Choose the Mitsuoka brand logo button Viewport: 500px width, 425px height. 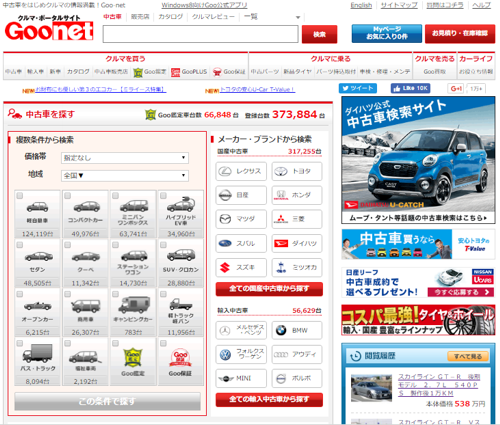(297, 267)
